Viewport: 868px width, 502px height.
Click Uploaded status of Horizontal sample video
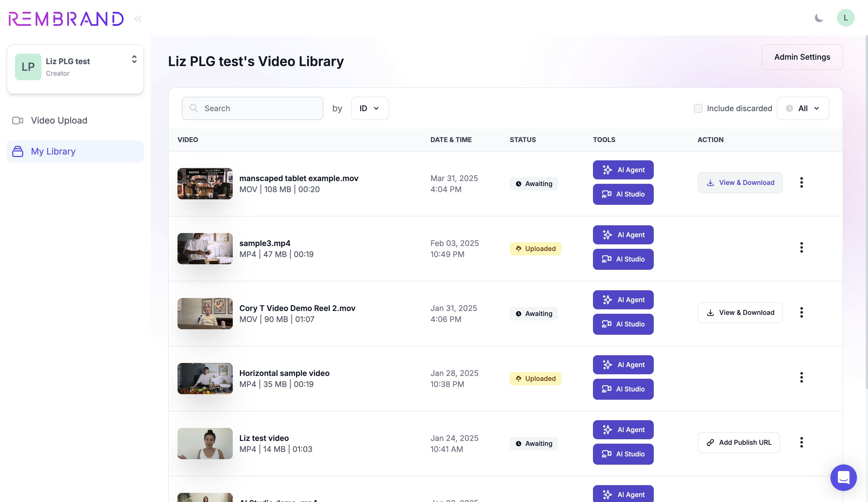(535, 379)
